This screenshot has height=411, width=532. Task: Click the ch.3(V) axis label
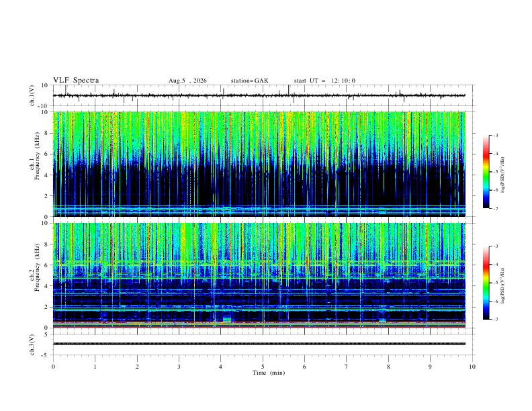tap(32, 345)
